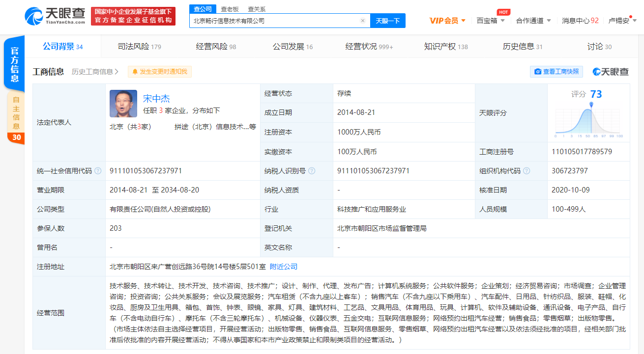
Task: Click help icon beside 统一社会信用代码
Action: [x=98, y=171]
